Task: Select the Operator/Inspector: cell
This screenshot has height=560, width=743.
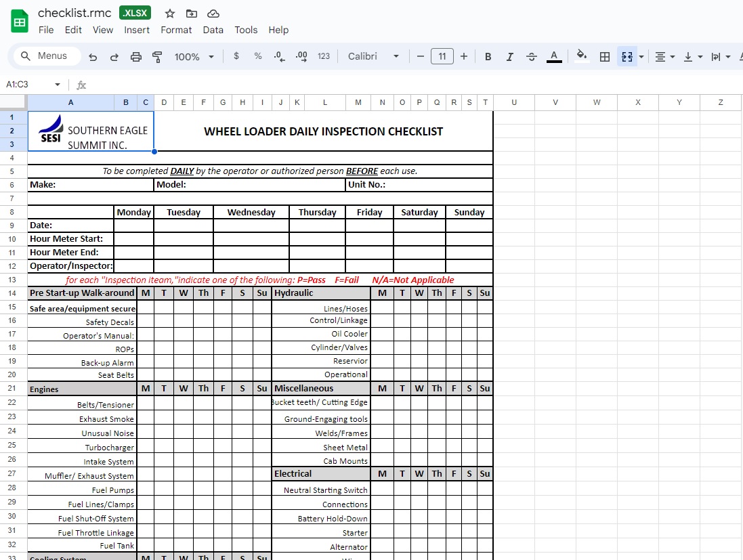Action: point(71,266)
